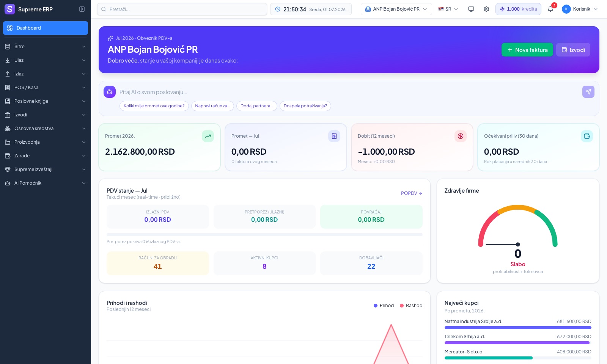Click the clock icon beside the time
The height and width of the screenshot is (364, 607).
278,9
